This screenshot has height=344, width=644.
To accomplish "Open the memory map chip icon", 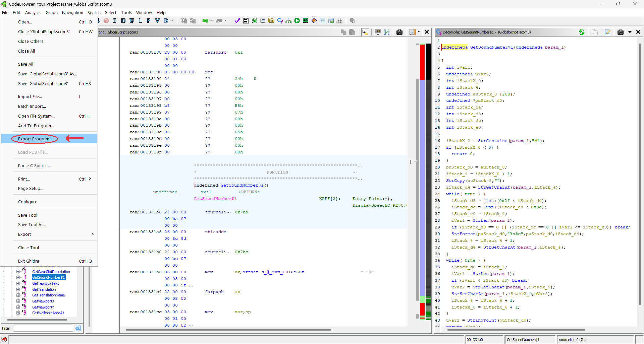I will tap(306, 21).
